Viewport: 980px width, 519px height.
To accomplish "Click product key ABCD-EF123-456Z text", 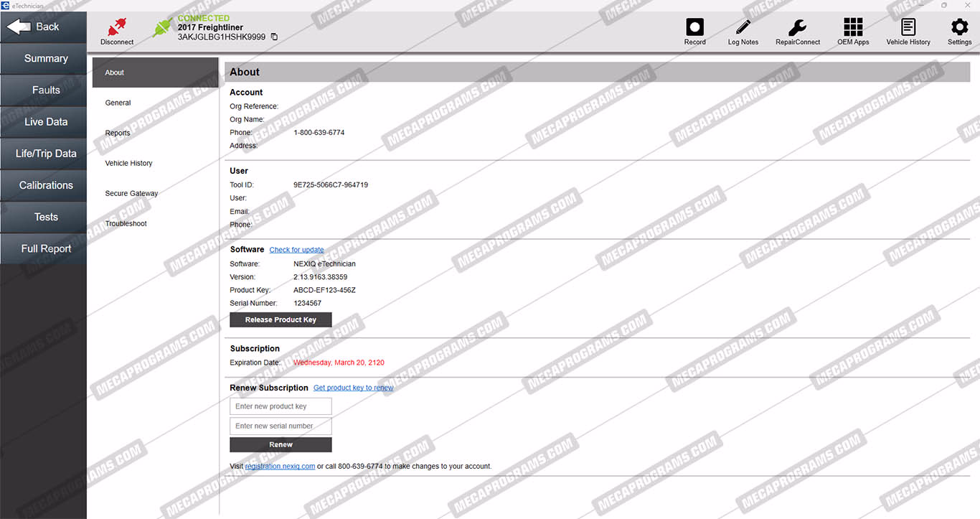I will point(324,290).
